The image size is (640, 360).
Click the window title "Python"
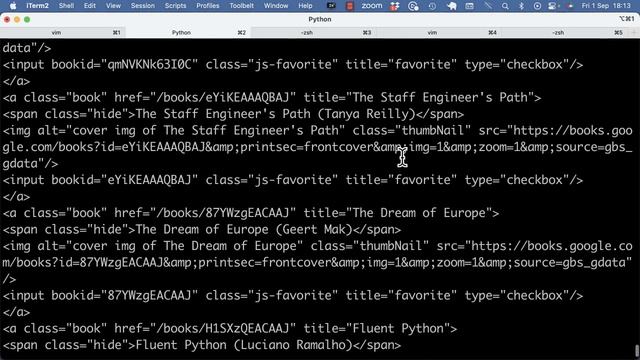pos(320,19)
